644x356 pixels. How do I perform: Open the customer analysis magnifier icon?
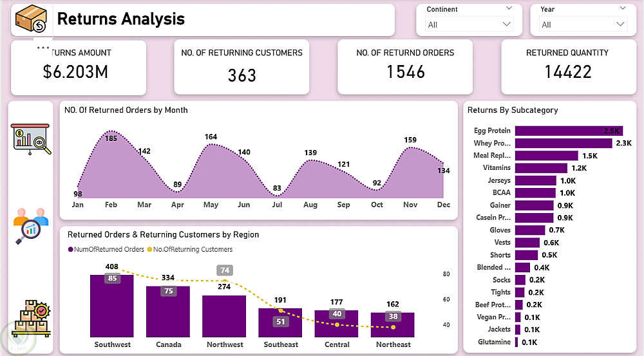click(x=31, y=226)
